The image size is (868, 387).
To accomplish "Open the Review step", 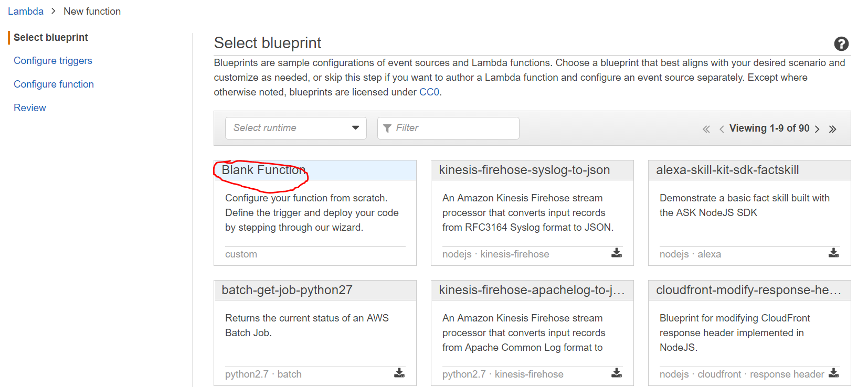I will (x=30, y=107).
